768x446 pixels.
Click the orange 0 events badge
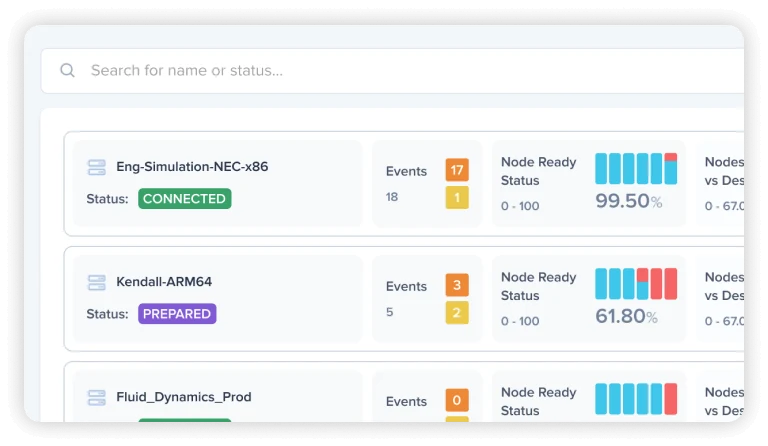click(457, 400)
